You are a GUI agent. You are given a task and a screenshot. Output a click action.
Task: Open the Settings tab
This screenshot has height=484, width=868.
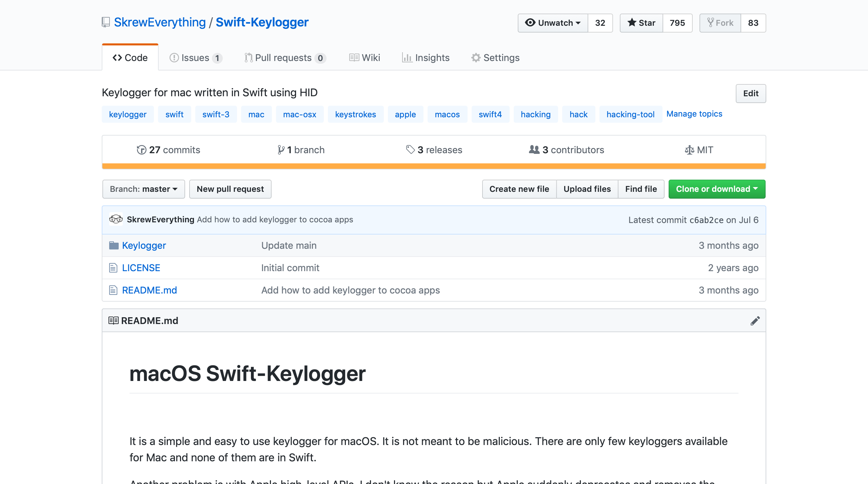click(495, 58)
